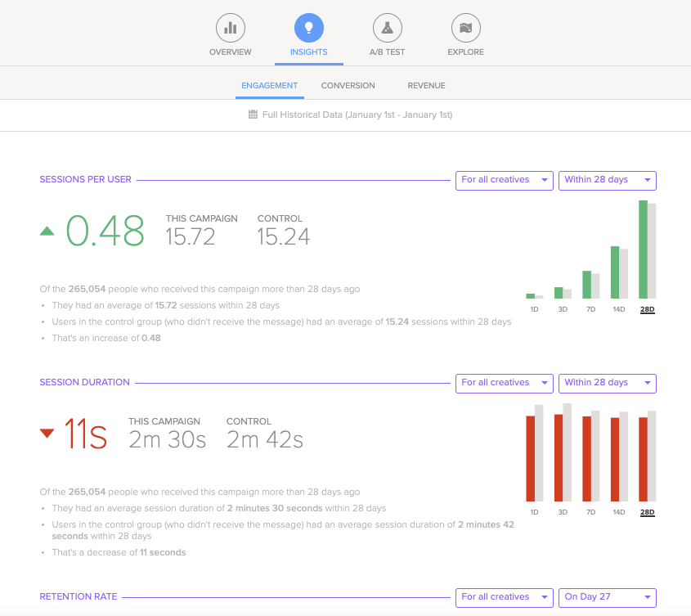Open Retention Rate 'On Day 27' dropdown
The width and height of the screenshot is (691, 616).
(x=607, y=597)
